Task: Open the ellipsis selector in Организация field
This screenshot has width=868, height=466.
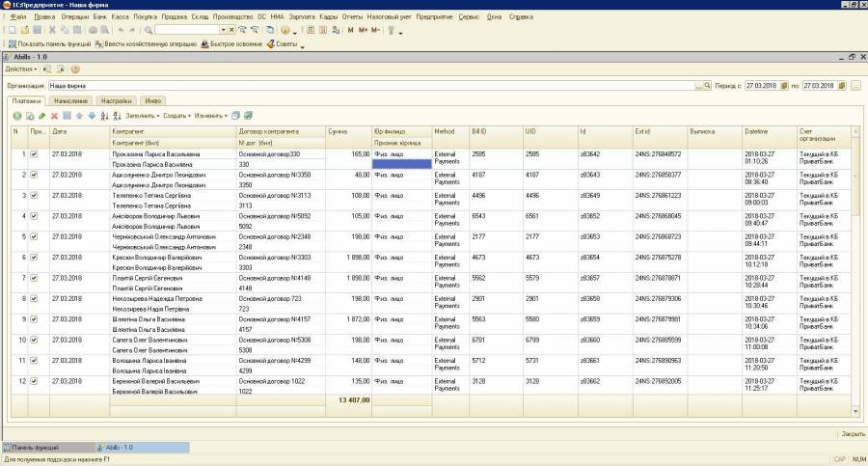Action: (x=698, y=86)
